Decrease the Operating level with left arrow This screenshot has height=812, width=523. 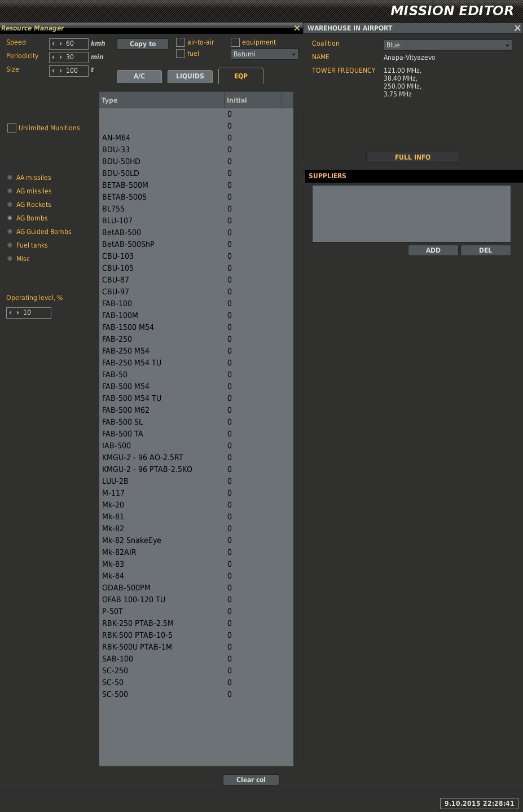[x=11, y=312]
